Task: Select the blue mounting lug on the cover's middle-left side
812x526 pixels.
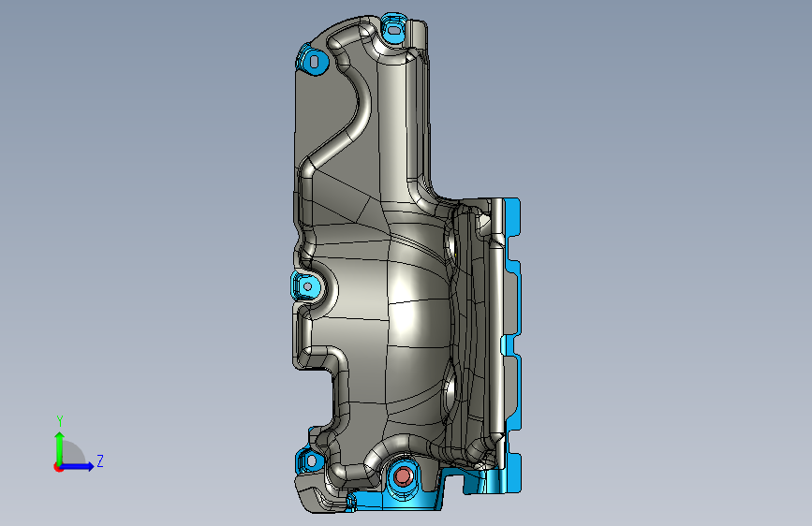Action: click(x=305, y=285)
